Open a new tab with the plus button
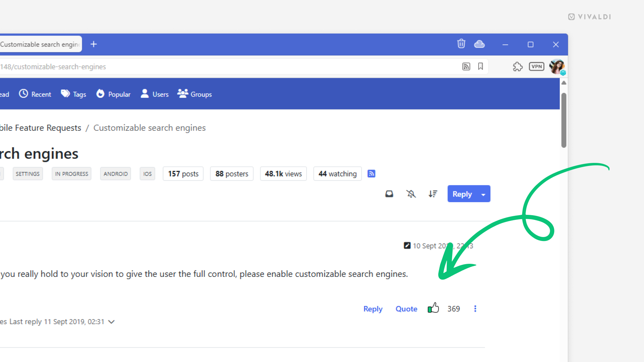The image size is (644, 362). coord(94,44)
